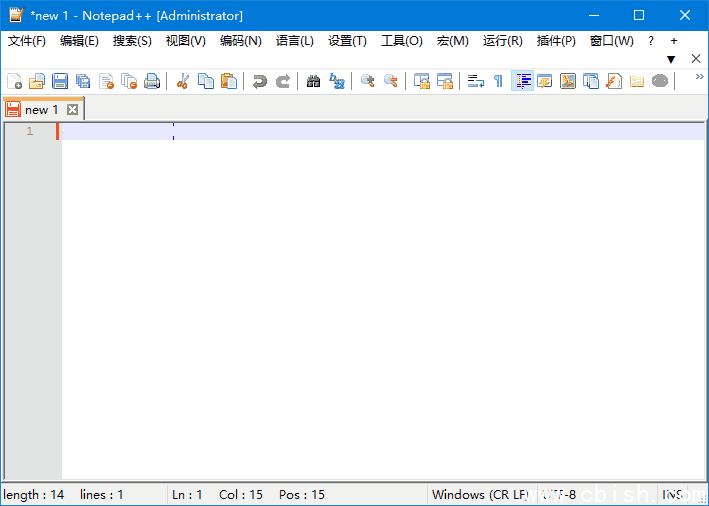Zoom in using the magnifier plus icon
The height and width of the screenshot is (506, 709).
tap(368, 81)
